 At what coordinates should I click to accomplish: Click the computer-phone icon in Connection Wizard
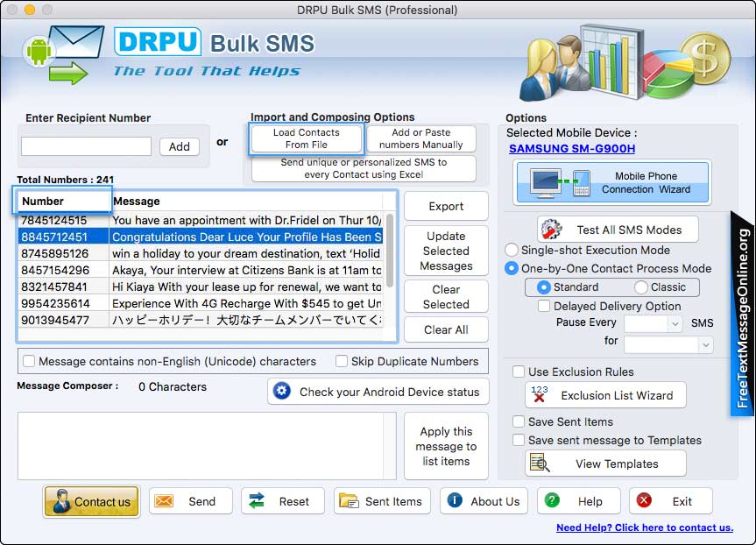[561, 183]
